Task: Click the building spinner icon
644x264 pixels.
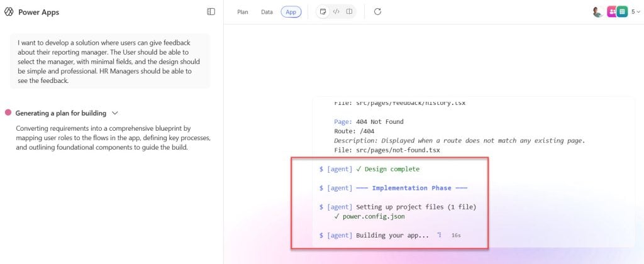Action: (x=439, y=235)
